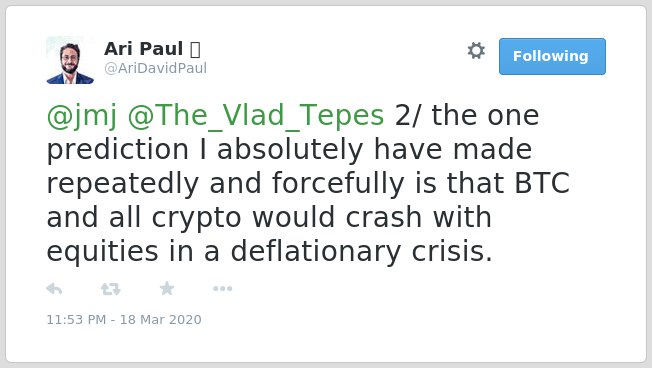Screen dimensions: 652x368
Task: Toggle the blue Following button
Action: point(552,56)
